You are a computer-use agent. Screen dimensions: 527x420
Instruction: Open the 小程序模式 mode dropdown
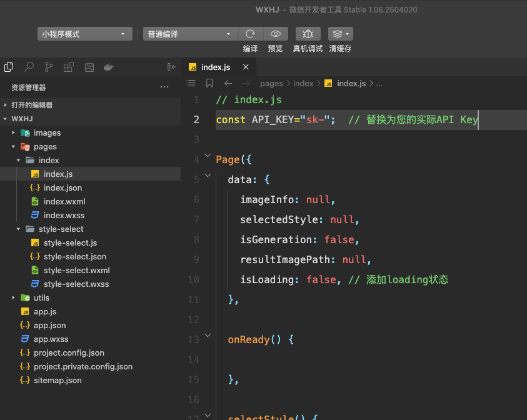(84, 34)
